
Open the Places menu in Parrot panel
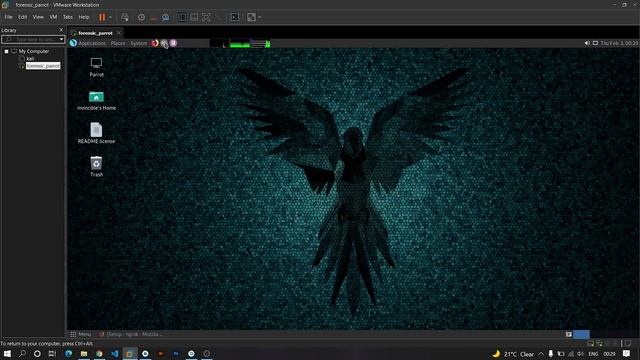pos(118,43)
